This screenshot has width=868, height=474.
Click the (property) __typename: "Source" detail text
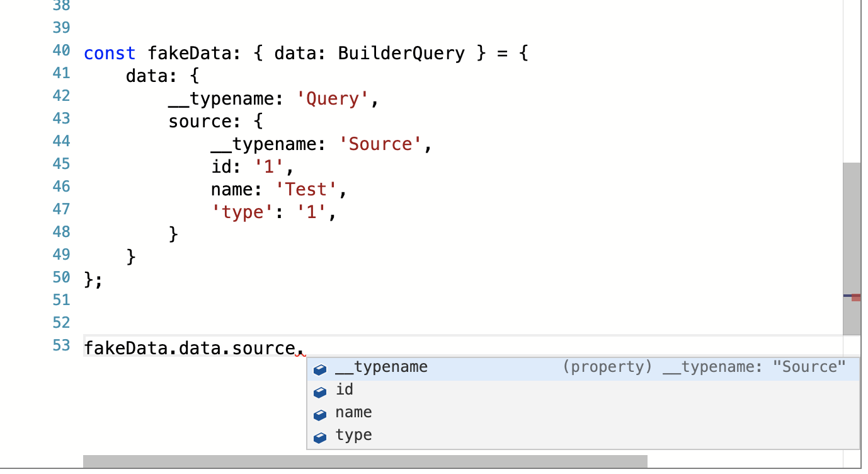pos(703,366)
